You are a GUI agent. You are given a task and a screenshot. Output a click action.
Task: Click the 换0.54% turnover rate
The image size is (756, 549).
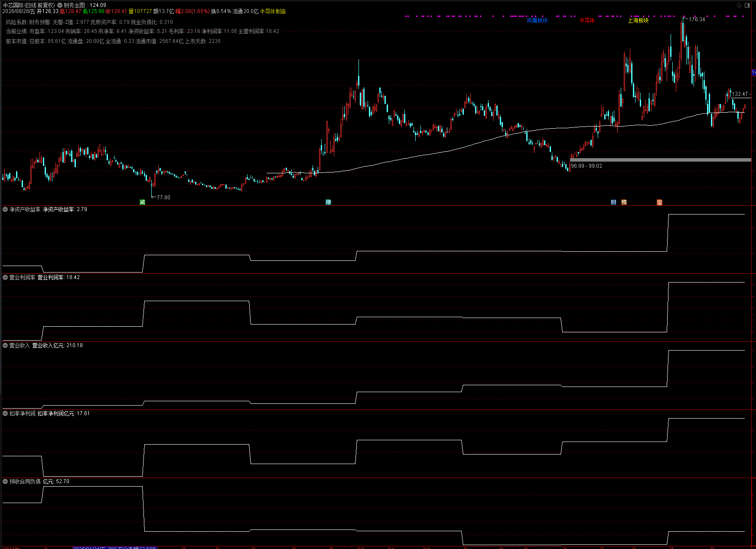click(221, 11)
